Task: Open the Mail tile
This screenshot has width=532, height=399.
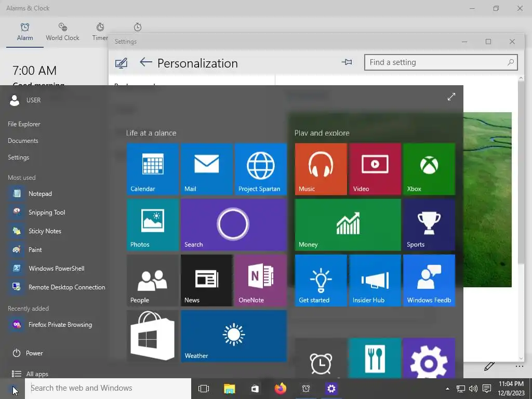Action: [207, 169]
